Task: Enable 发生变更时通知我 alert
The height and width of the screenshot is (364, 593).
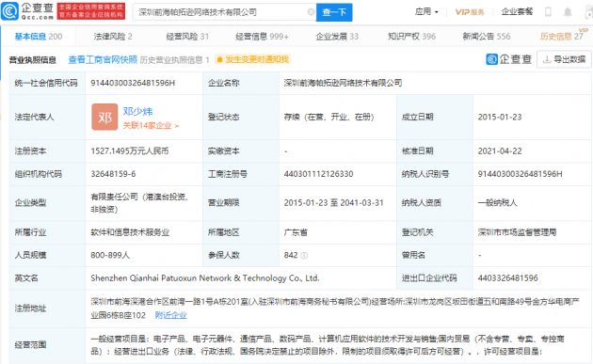Action: (x=252, y=59)
